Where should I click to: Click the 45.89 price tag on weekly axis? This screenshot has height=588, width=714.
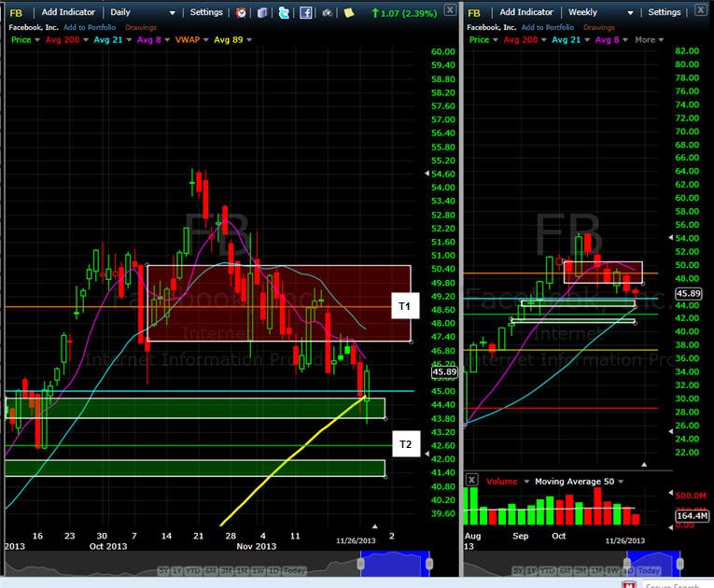(688, 293)
